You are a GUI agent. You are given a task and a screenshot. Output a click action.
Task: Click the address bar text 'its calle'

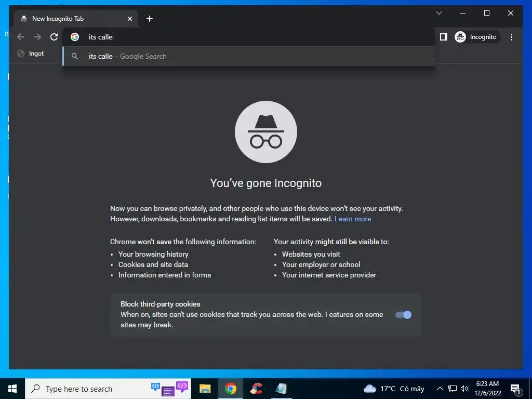[100, 37]
